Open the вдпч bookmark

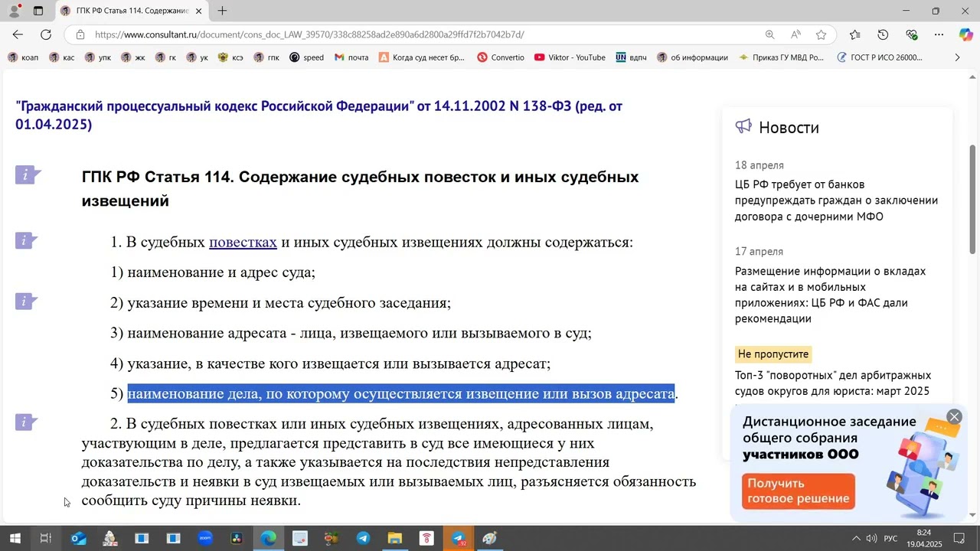click(631, 57)
